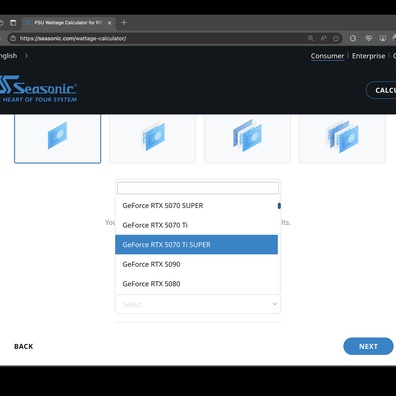Open browser essentials heart icon
This screenshot has width=396, height=396.
368,38
